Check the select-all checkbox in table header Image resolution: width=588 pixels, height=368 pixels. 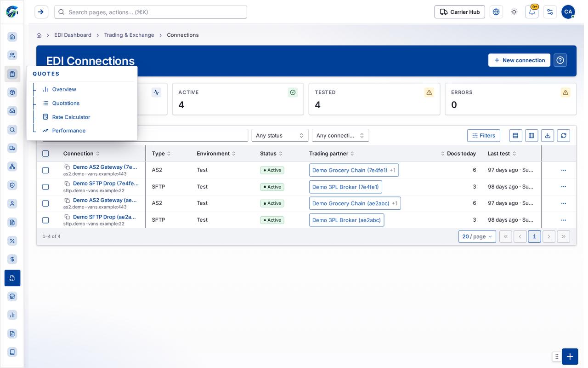point(45,154)
